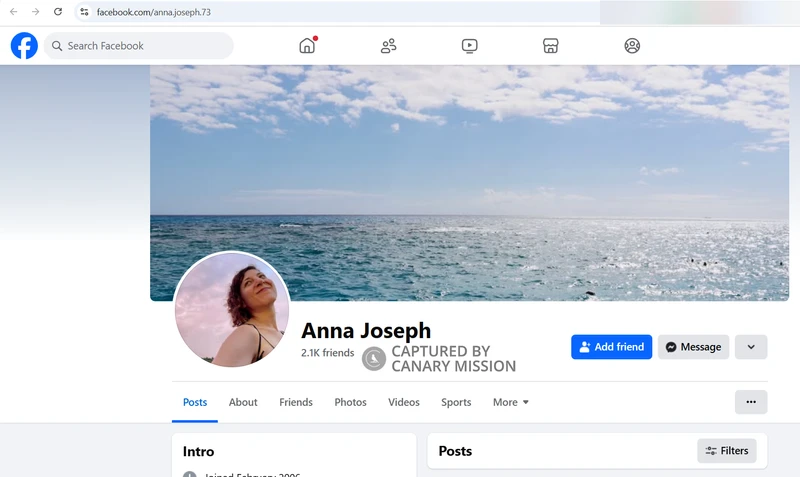Open site information icon in address bar

pyautogui.click(x=84, y=12)
